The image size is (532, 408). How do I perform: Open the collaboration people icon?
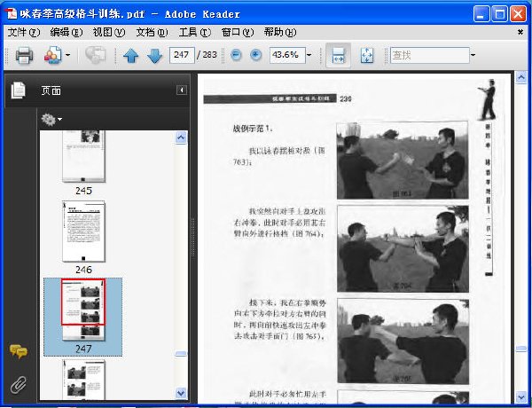coord(52,55)
